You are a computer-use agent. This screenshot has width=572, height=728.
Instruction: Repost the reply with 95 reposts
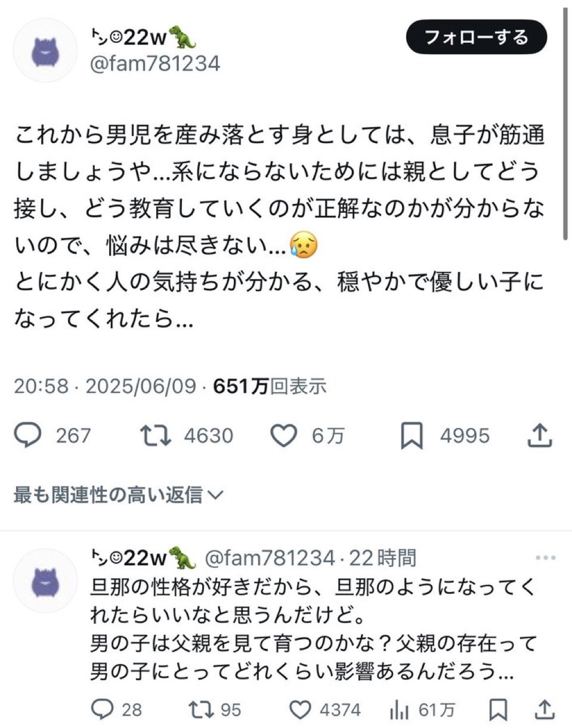coord(199,710)
